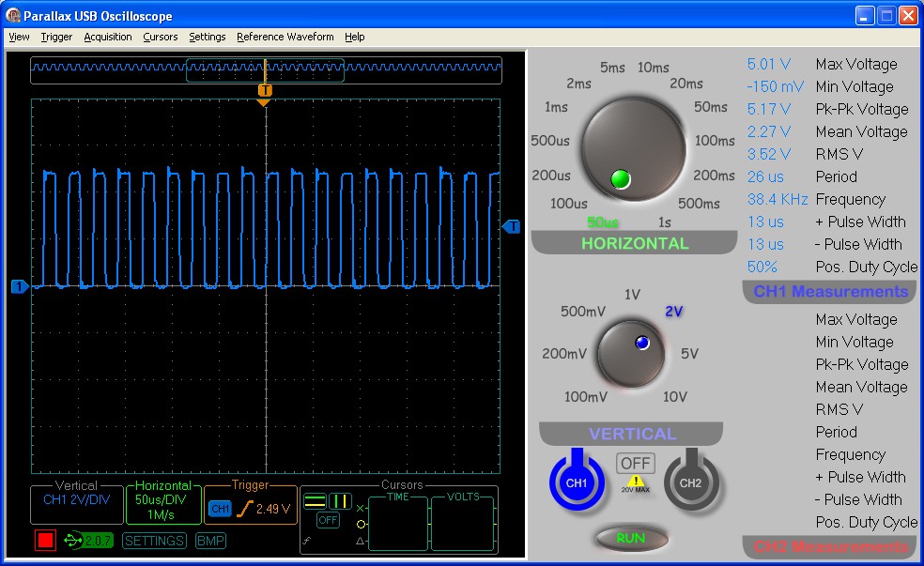Select the highlighted 2V vertical scale
924x566 pixels.
click(x=673, y=312)
